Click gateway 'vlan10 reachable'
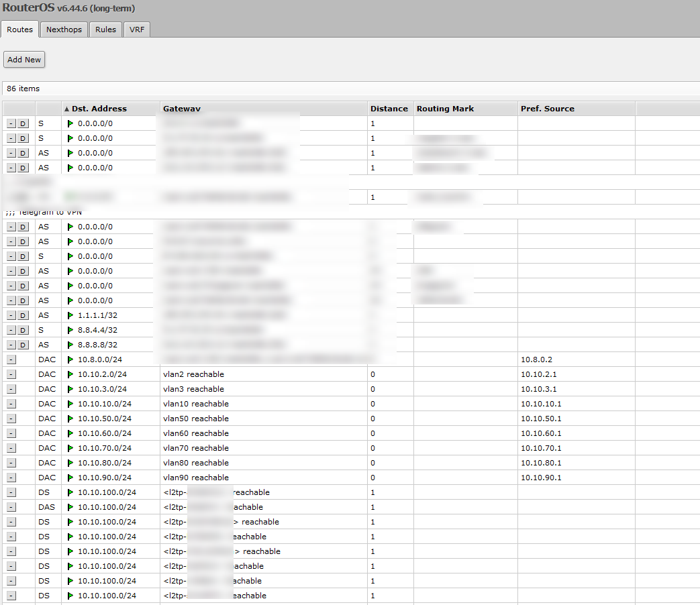 [x=195, y=404]
